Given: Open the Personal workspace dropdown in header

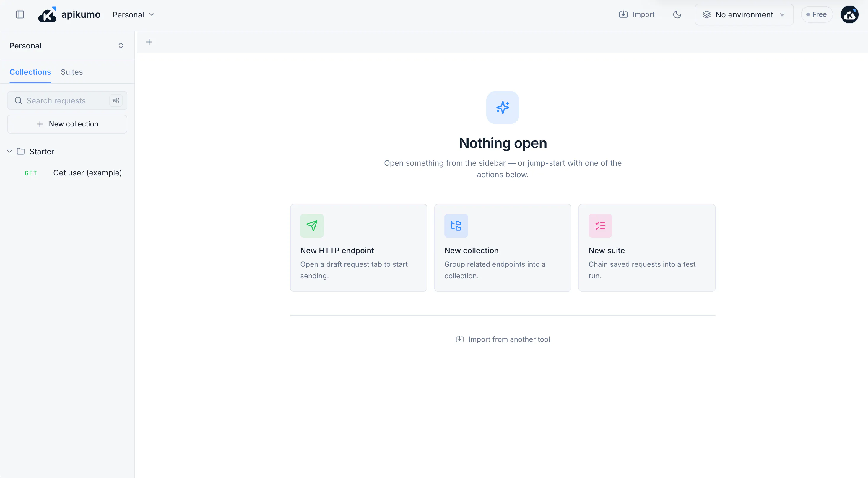Looking at the screenshot, I should [134, 15].
